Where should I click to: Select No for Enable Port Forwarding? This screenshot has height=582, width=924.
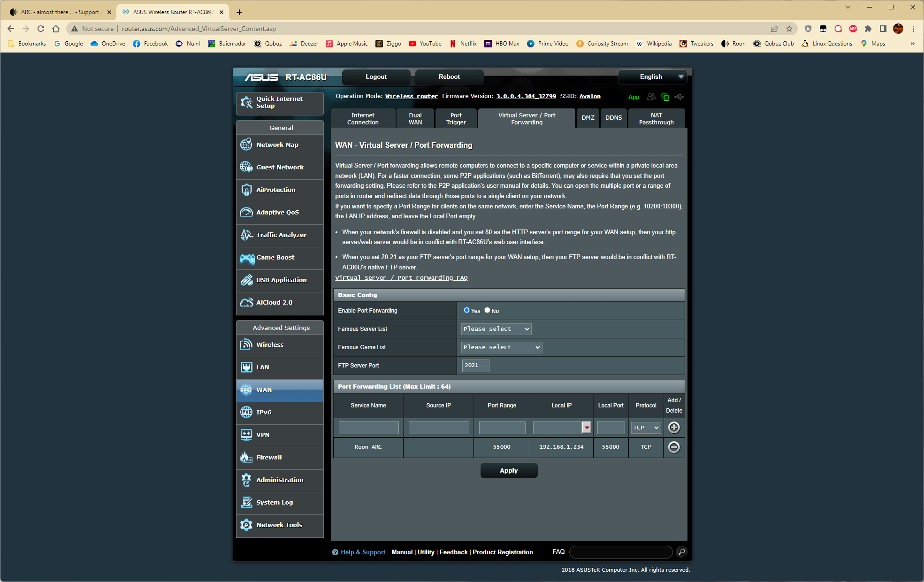pos(487,310)
